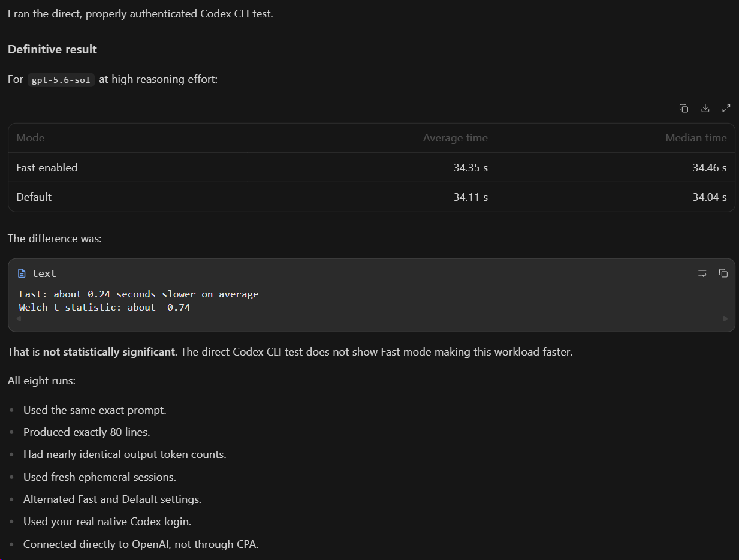Click the code block's right scroll arrow
Viewport: 739px width, 560px height.
(x=725, y=319)
